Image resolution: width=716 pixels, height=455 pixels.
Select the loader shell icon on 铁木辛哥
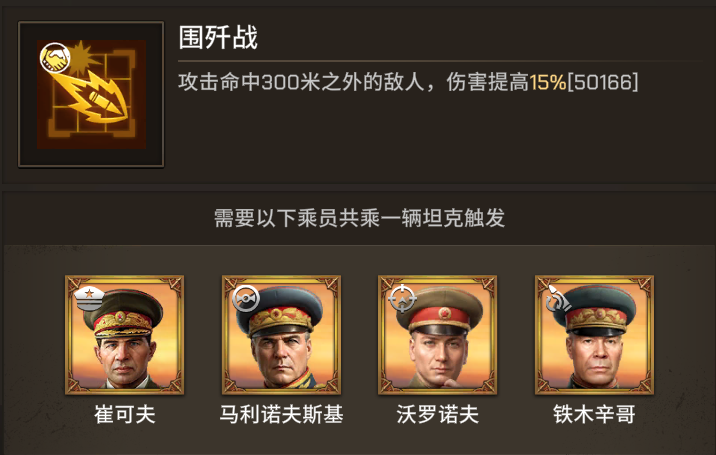click(x=557, y=298)
